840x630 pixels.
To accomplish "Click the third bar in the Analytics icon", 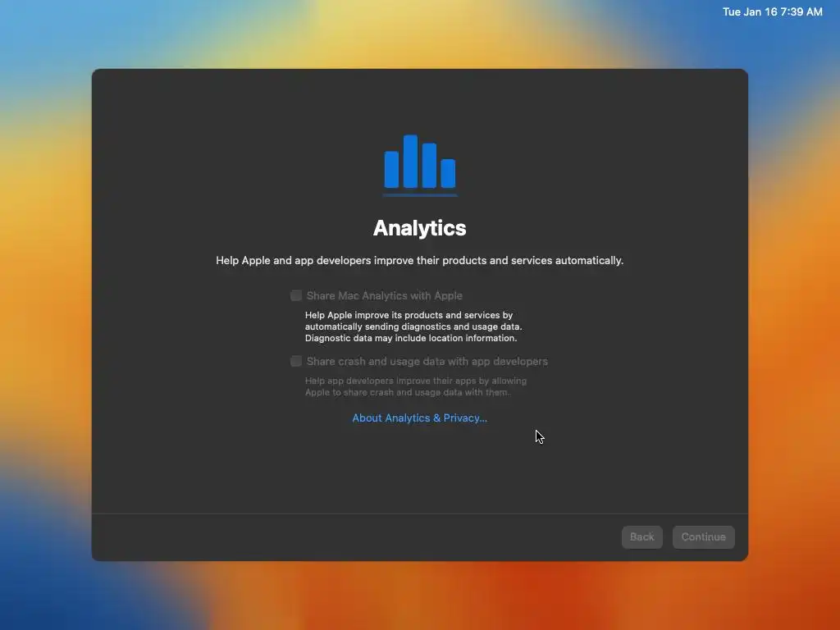I will point(429,165).
